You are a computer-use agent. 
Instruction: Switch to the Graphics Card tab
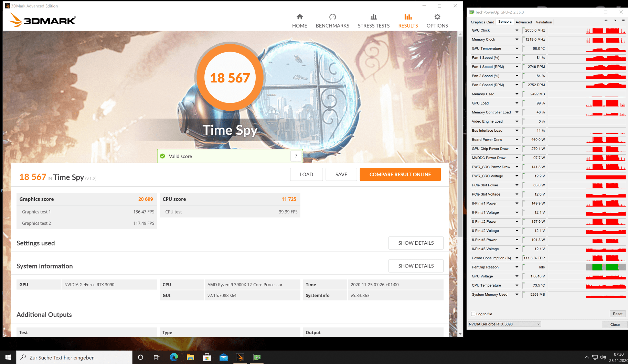tap(482, 22)
